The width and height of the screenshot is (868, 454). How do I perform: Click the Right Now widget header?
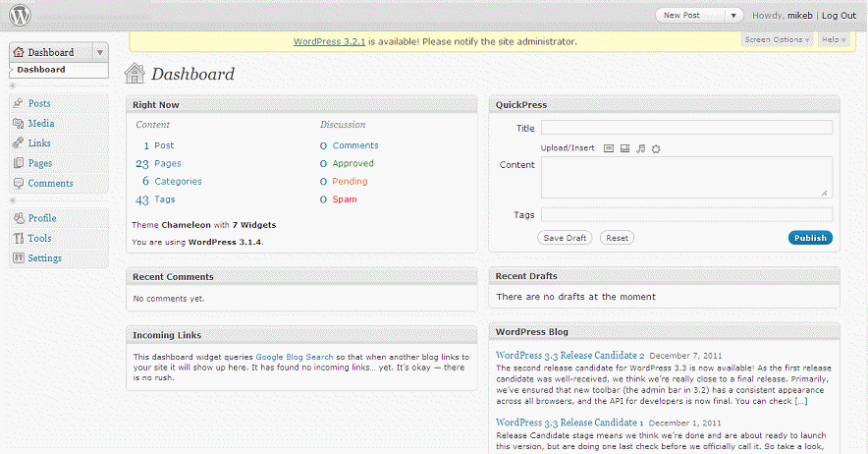[x=301, y=105]
